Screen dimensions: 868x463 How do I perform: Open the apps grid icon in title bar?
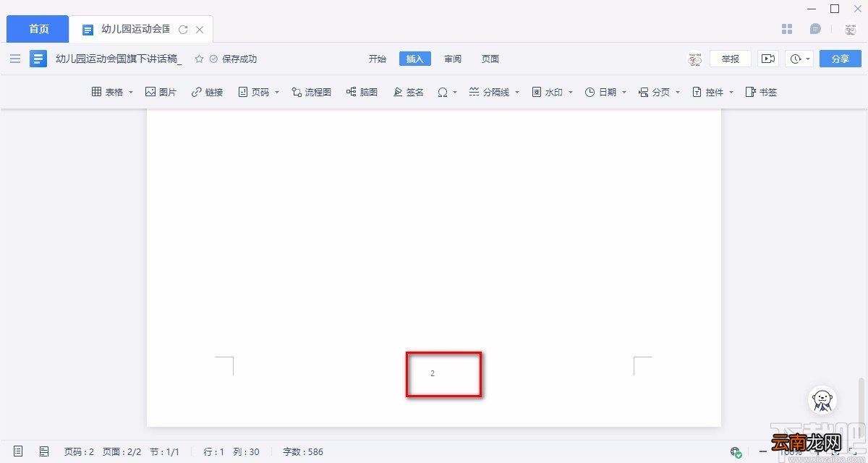(x=788, y=29)
